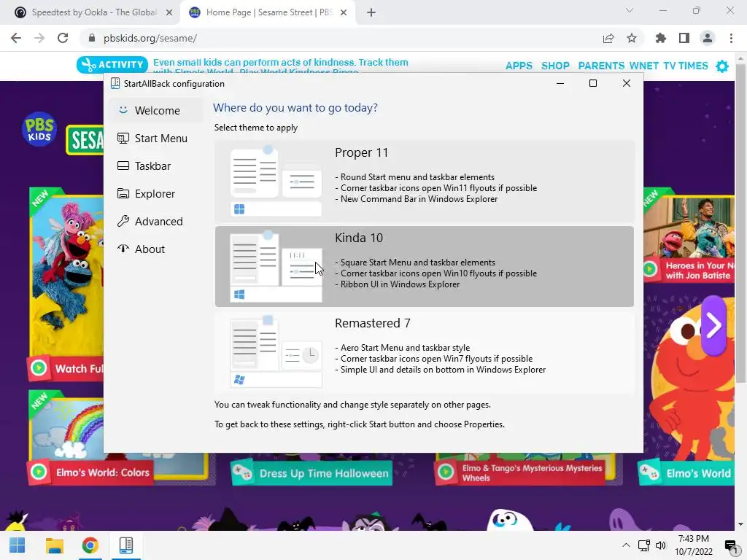The width and height of the screenshot is (747, 560).
Task: Open the APPS link on PBS Kids
Action: pyautogui.click(x=519, y=66)
